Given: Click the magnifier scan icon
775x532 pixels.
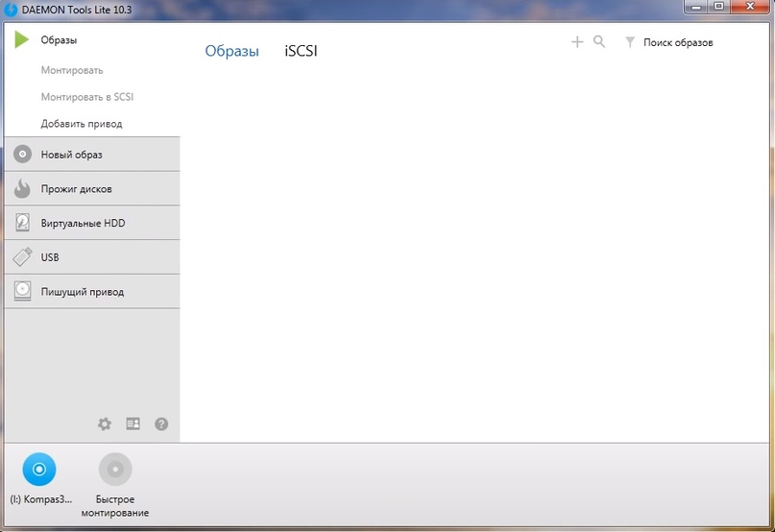Looking at the screenshot, I should (599, 42).
